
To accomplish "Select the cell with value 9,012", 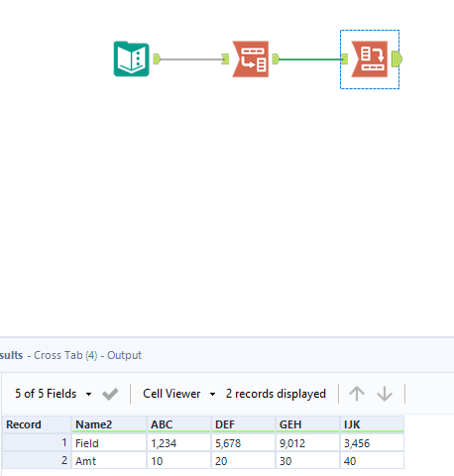I will coord(307,443).
